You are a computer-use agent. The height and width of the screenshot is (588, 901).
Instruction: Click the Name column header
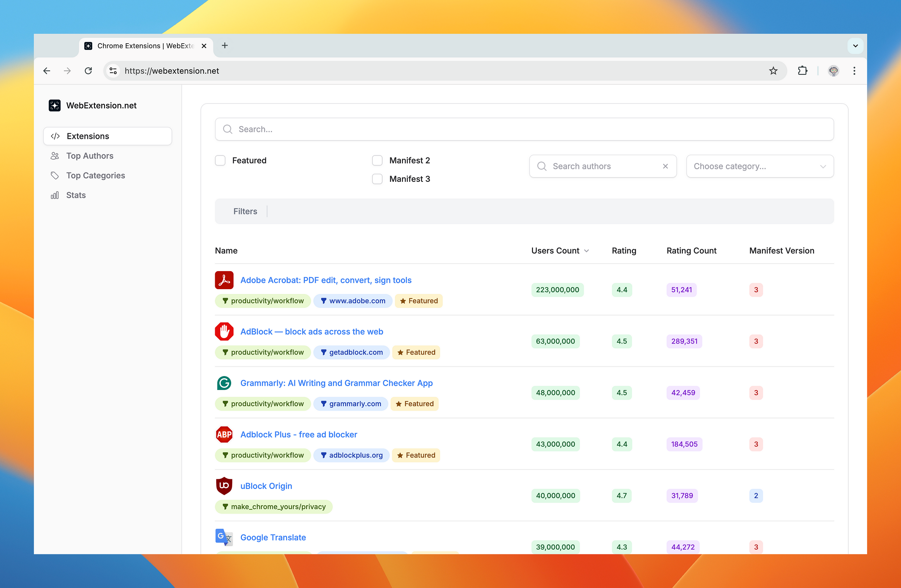pyautogui.click(x=226, y=250)
